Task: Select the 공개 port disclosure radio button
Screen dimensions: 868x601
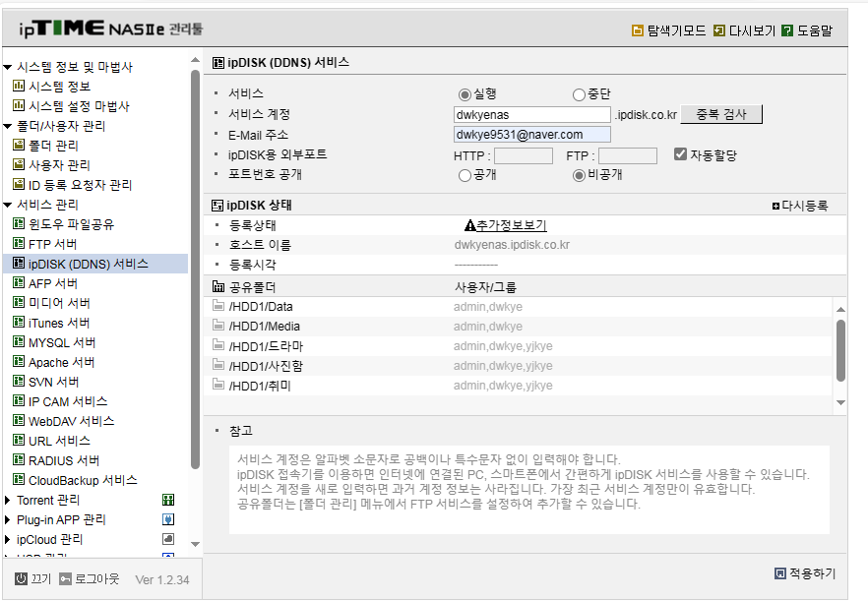Action: 465,175
